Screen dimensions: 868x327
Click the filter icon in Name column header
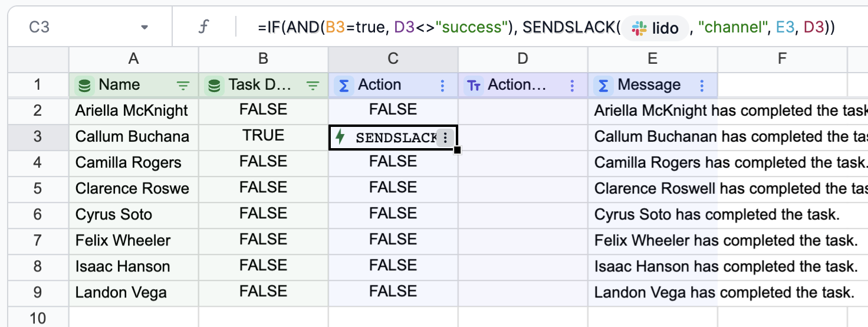(183, 86)
